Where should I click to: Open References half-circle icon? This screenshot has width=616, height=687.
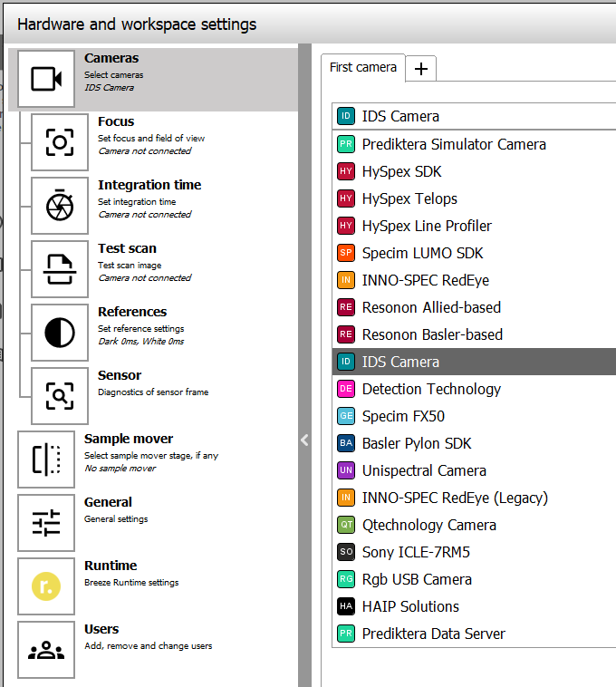pyautogui.click(x=60, y=333)
